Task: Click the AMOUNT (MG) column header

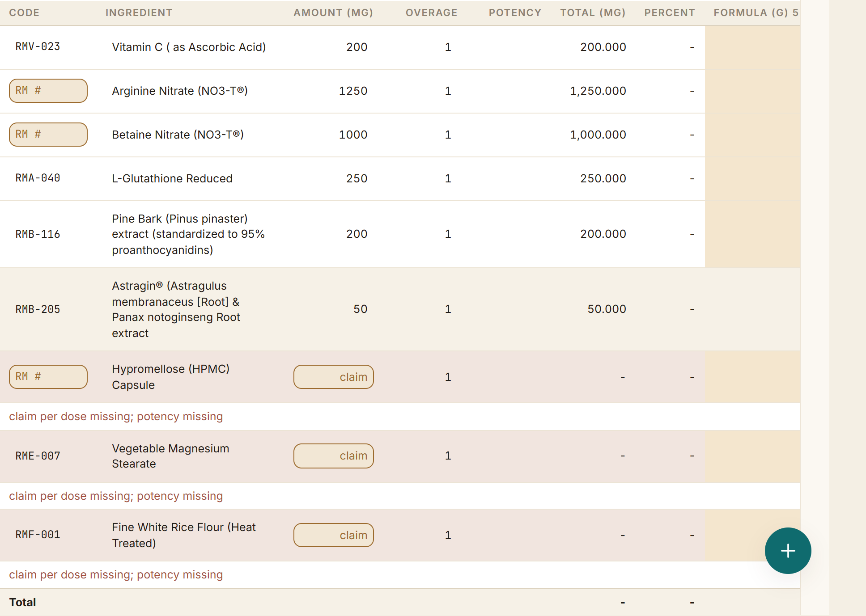Action: coord(333,13)
